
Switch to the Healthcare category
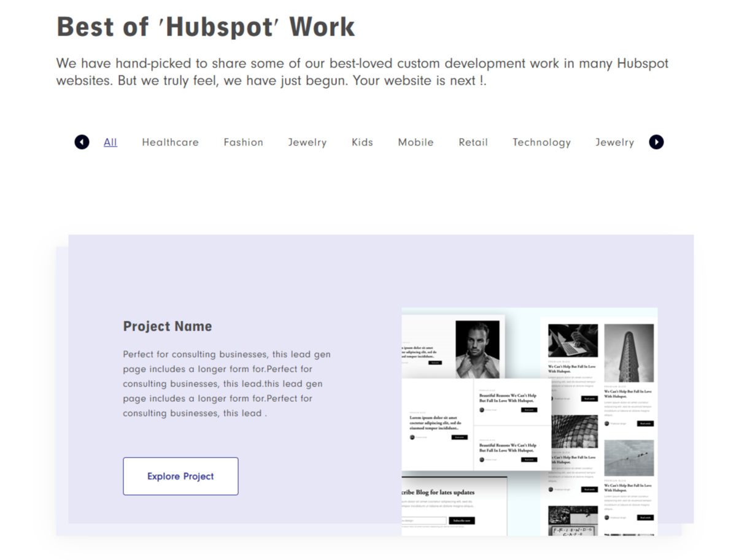(x=170, y=142)
